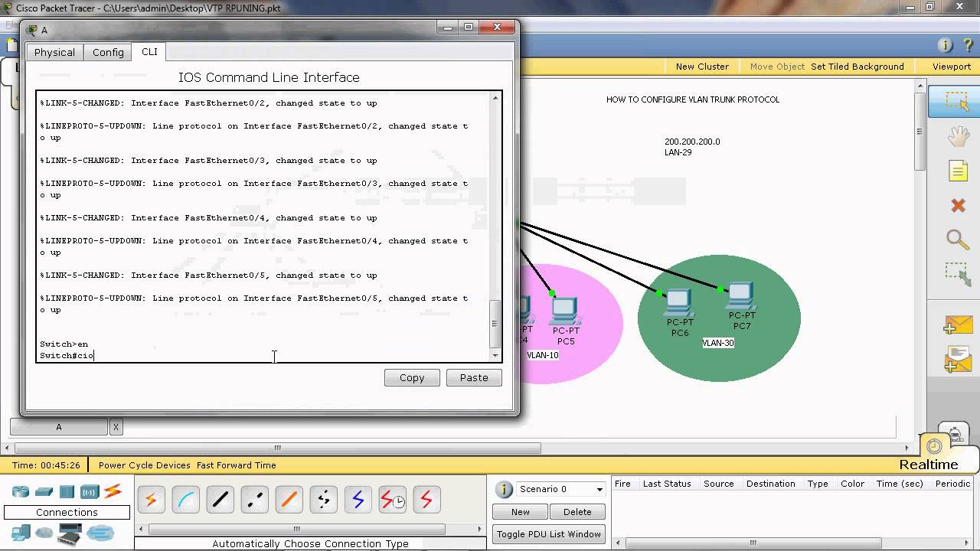Pick the Phone cable connection
The height and width of the screenshot is (551, 980).
323,500
